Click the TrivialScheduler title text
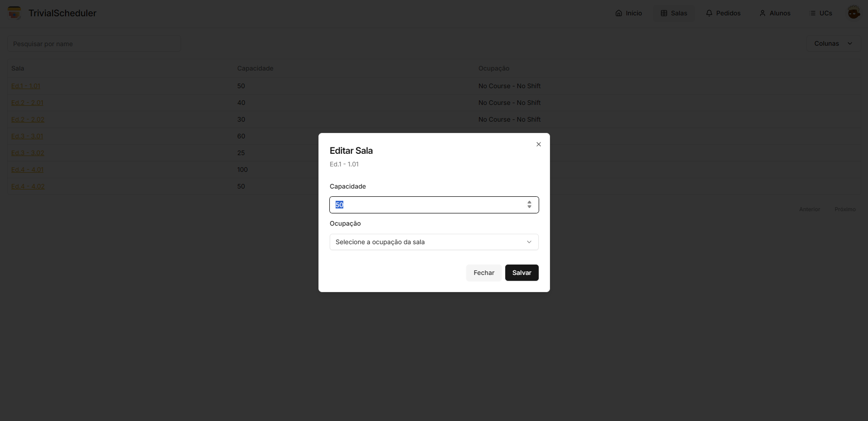Viewport: 868px width, 421px height. pyautogui.click(x=62, y=13)
